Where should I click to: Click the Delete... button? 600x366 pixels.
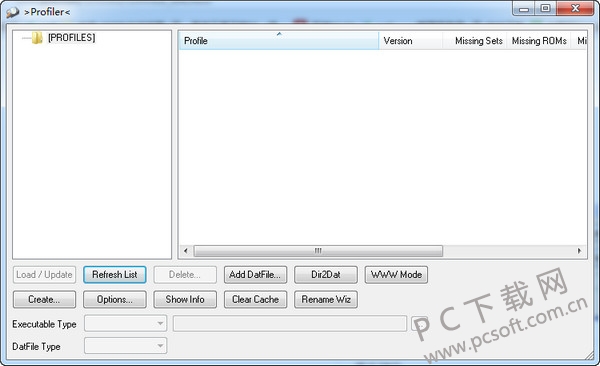[185, 274]
